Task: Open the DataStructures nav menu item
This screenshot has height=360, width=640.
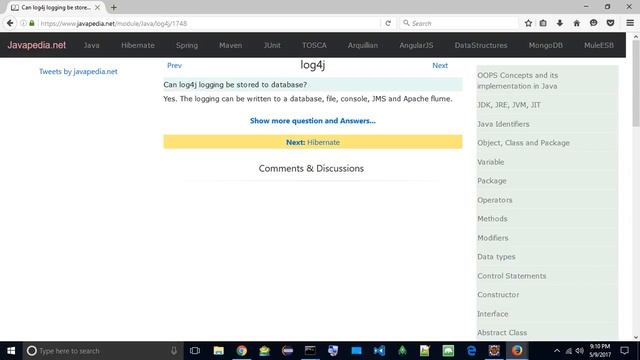Action: pyautogui.click(x=481, y=45)
